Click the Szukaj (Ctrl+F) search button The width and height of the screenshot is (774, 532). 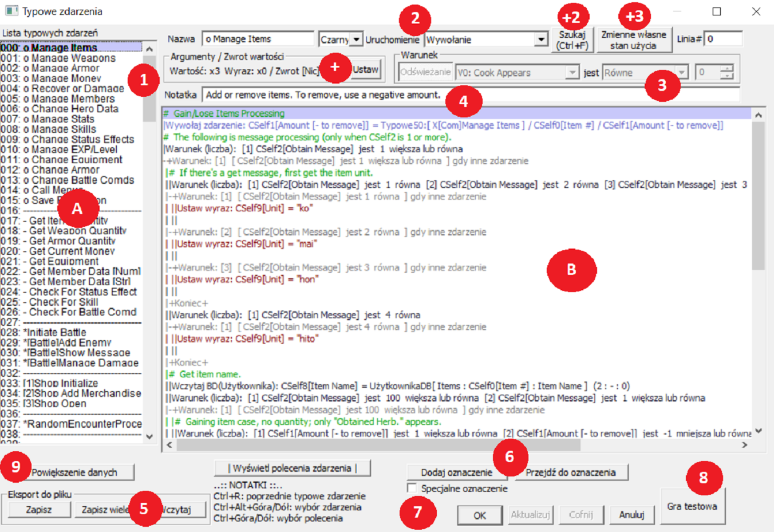pyautogui.click(x=572, y=41)
